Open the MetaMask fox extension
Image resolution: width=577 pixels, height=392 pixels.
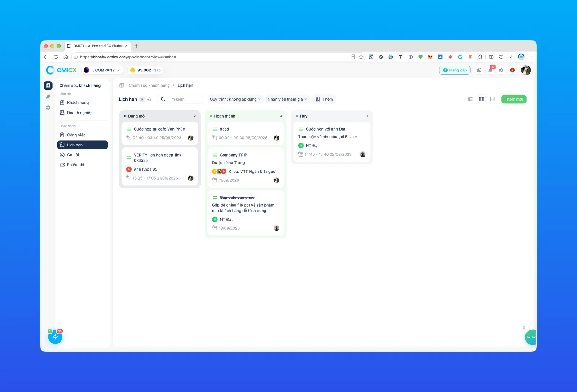click(x=430, y=57)
